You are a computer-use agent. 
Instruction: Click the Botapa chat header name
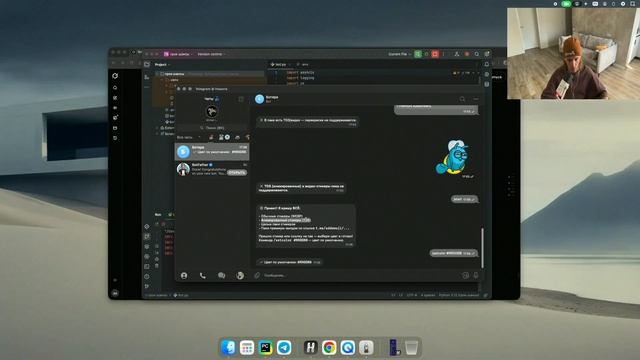pyautogui.click(x=272, y=97)
